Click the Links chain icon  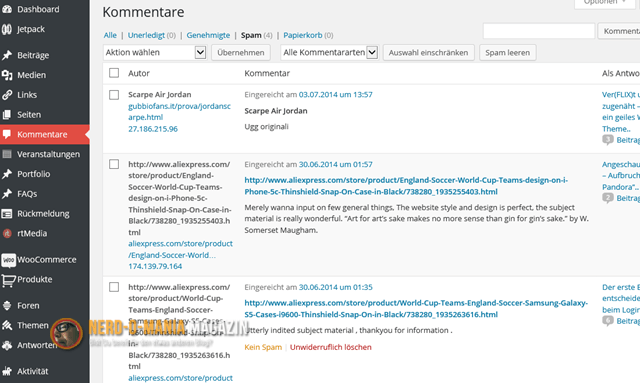(7, 95)
